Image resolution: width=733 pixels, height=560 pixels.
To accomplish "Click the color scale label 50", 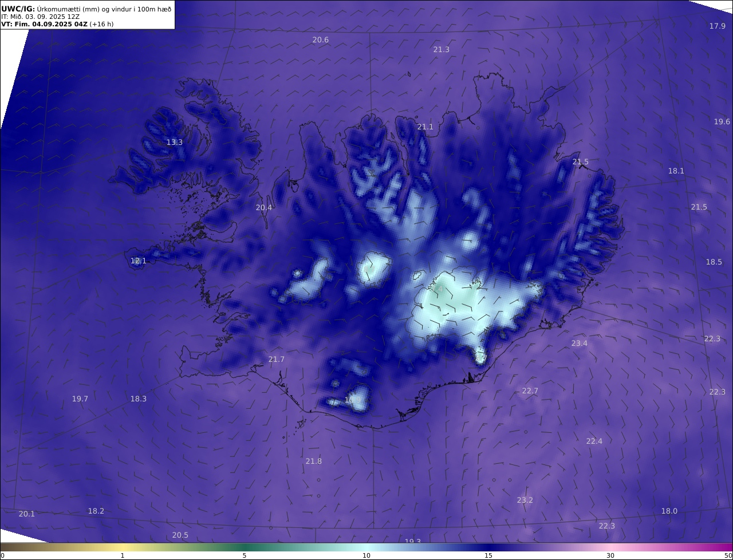I will 728,555.
